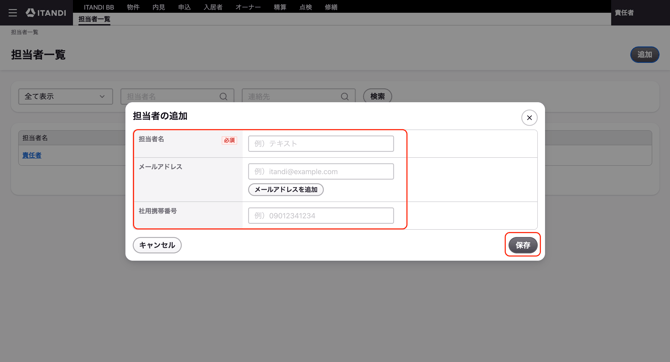670x362 pixels.
Task: Click the ITANDI logo
Action: [46, 13]
